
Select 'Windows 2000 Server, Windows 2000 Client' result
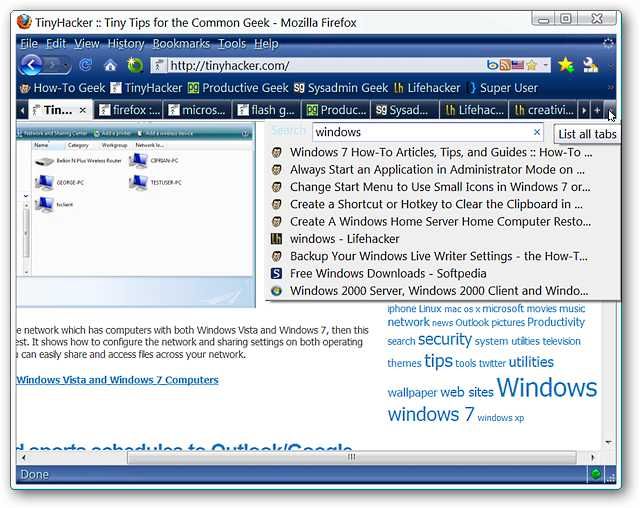click(442, 291)
